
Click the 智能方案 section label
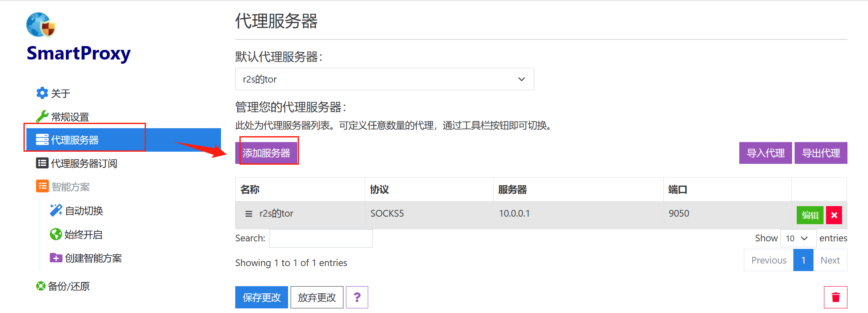click(x=70, y=186)
